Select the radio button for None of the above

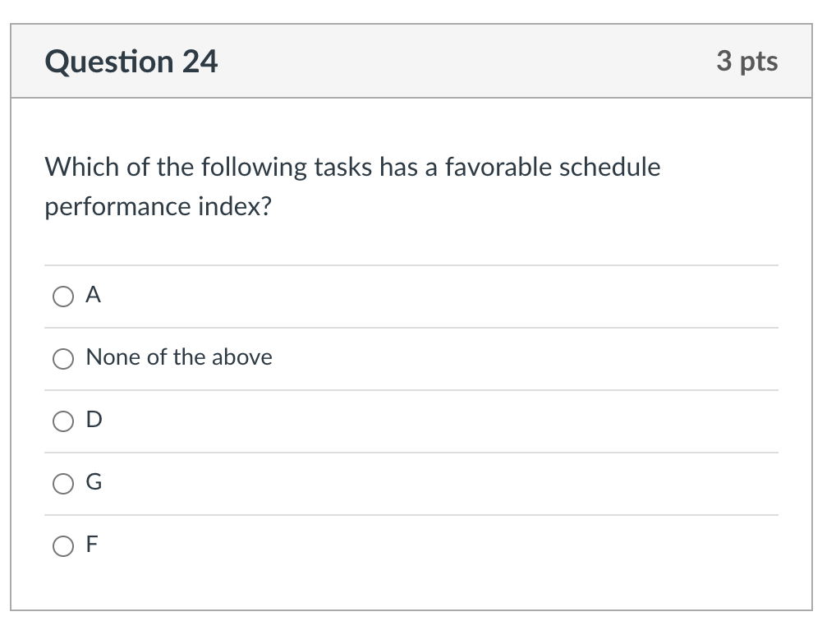63,358
